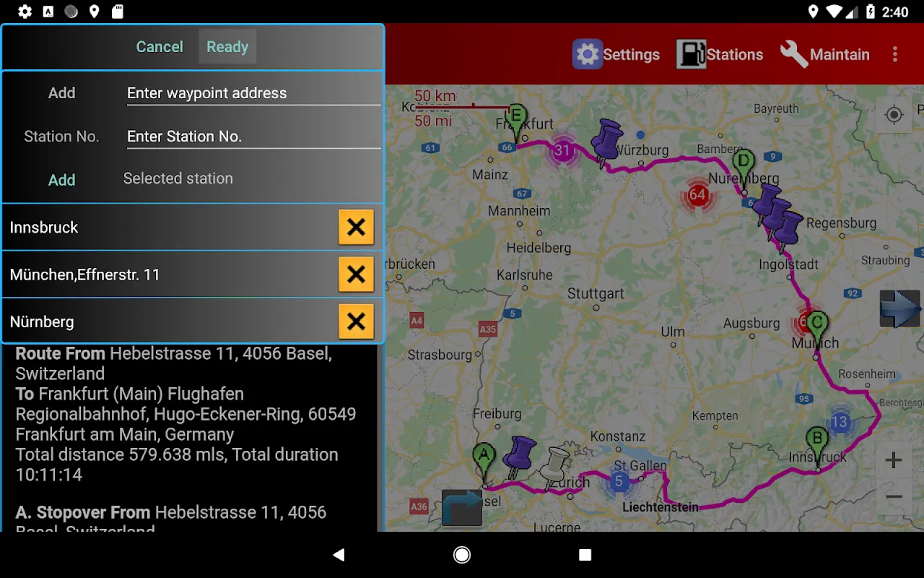
Task: Remove the Nürnberg waypoint
Action: click(x=356, y=322)
